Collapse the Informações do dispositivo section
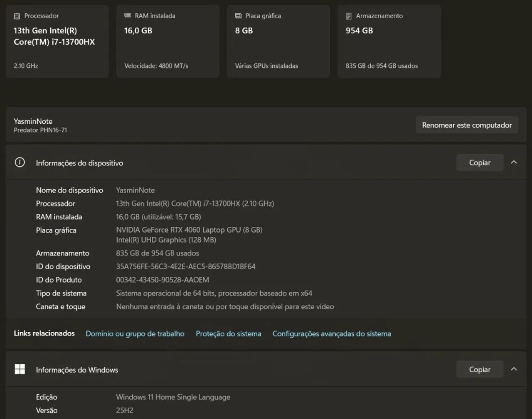This screenshot has height=419, width=532. tap(514, 162)
